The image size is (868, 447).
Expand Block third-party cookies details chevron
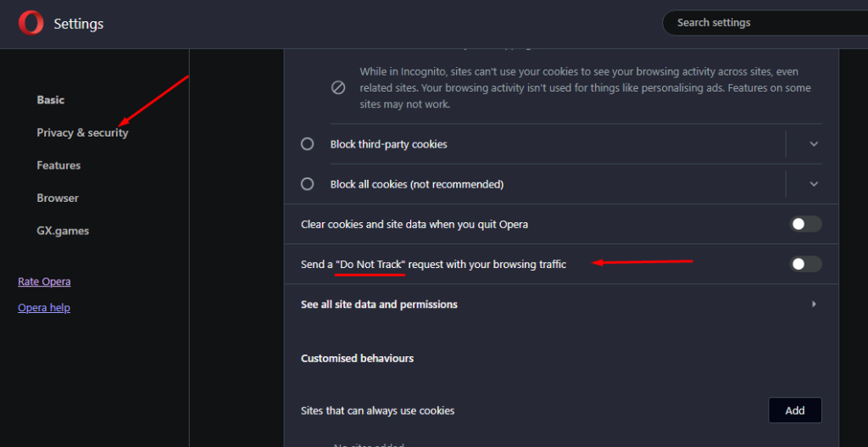[813, 144]
